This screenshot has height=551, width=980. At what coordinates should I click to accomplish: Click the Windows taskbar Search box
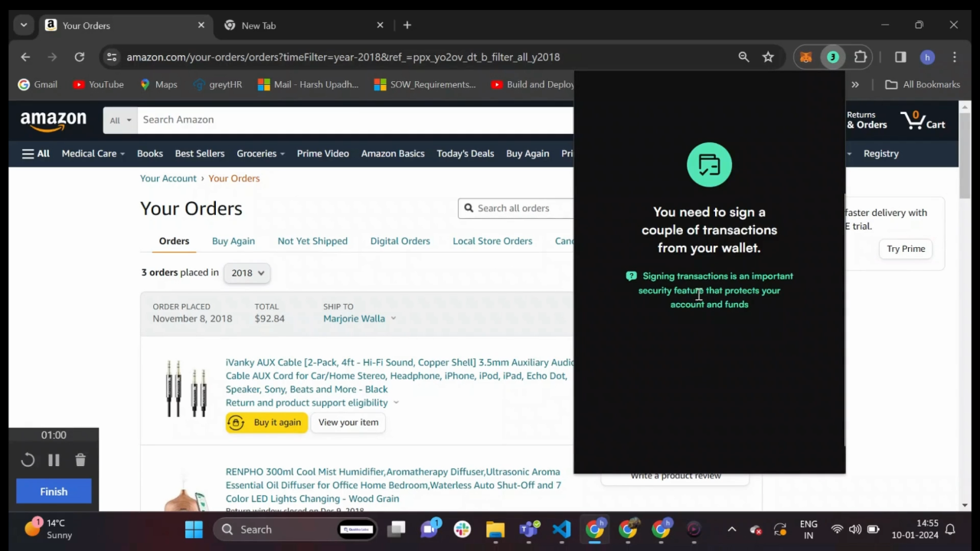pyautogui.click(x=296, y=530)
